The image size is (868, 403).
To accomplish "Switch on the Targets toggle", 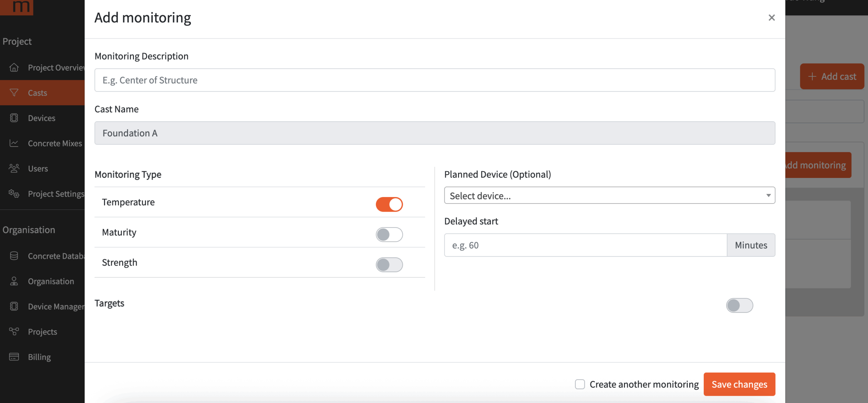I will tap(739, 305).
